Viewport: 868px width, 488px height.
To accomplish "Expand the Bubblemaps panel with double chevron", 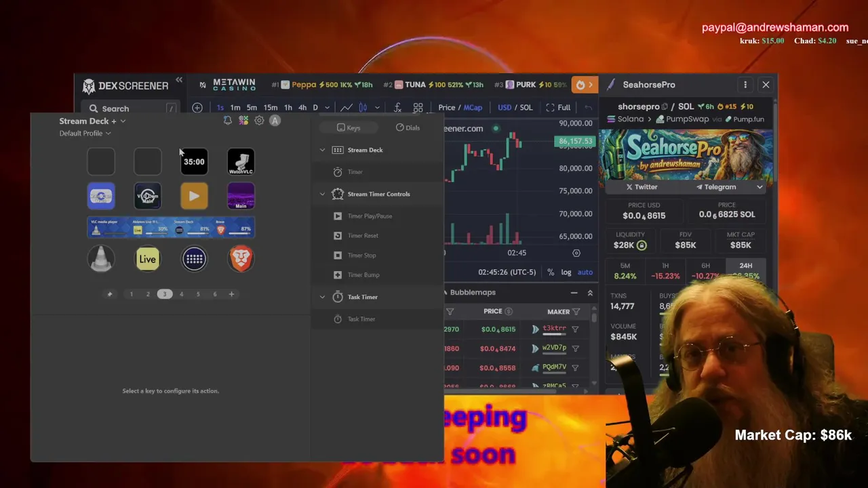I will (x=590, y=293).
